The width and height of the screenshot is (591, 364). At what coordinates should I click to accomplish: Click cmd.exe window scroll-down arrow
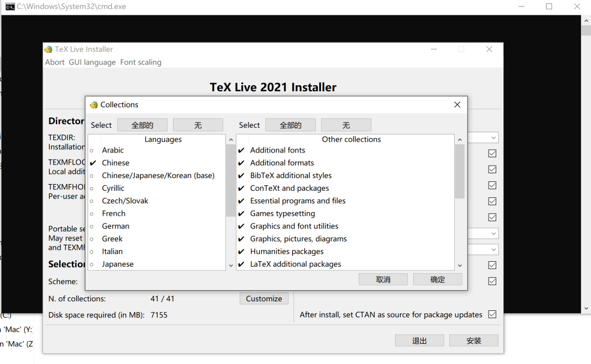(x=586, y=308)
